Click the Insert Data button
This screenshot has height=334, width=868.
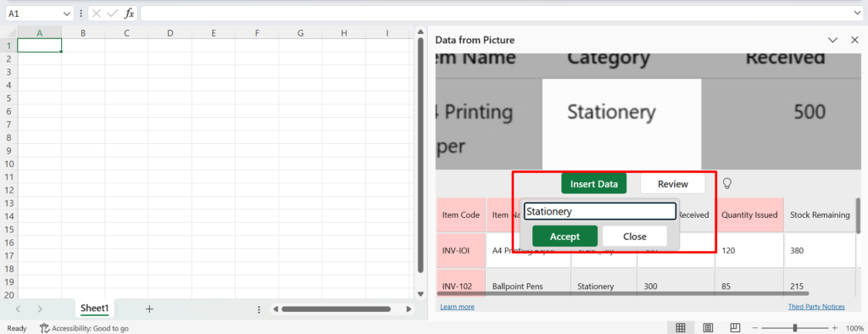(x=593, y=184)
